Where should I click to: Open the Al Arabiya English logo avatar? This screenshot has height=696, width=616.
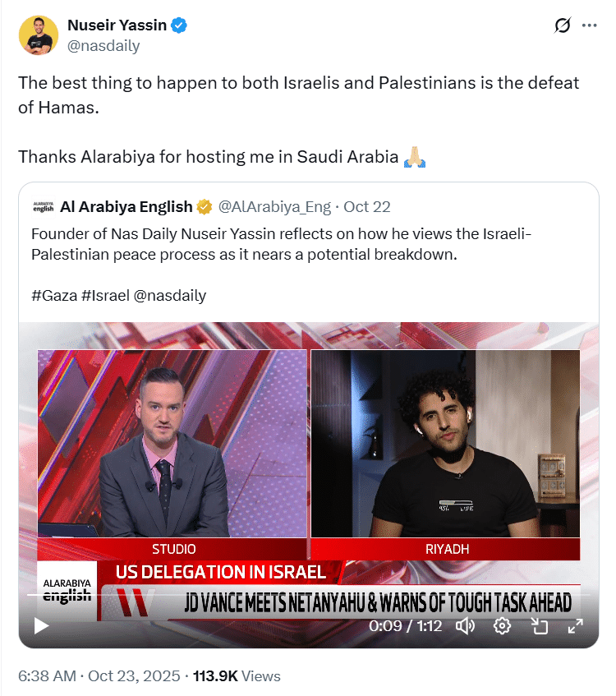pos(43,207)
